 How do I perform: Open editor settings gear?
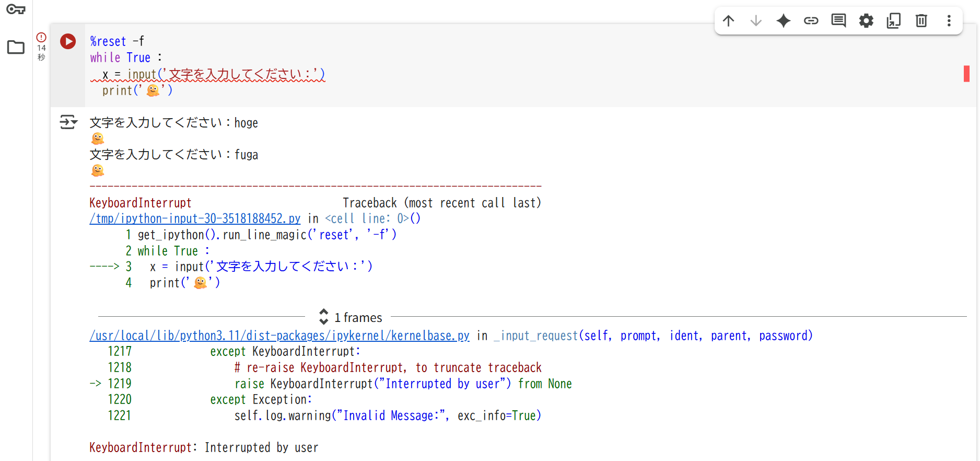(x=866, y=21)
